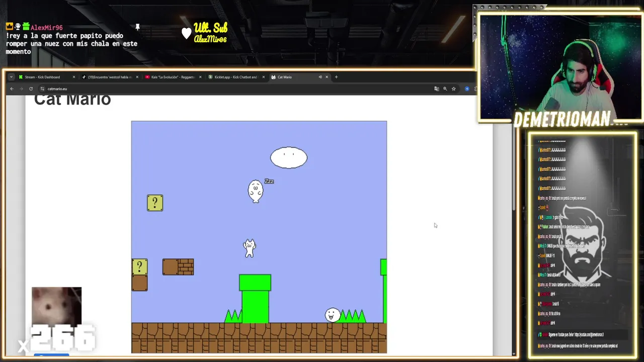Click the heart icon near Ult. Sub
The height and width of the screenshot is (362, 644).
point(187,33)
